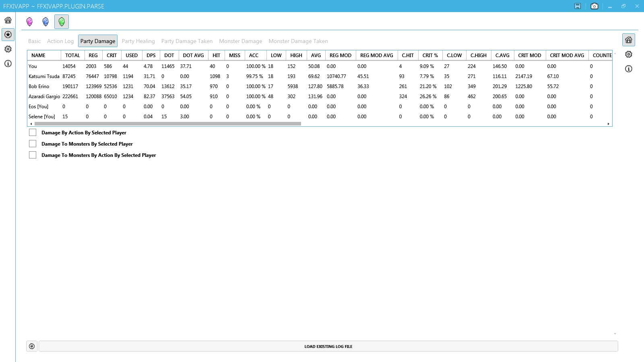Toggle Damage To Monsters By Selected Player
This screenshot has width=644, height=362.
pos(33,144)
